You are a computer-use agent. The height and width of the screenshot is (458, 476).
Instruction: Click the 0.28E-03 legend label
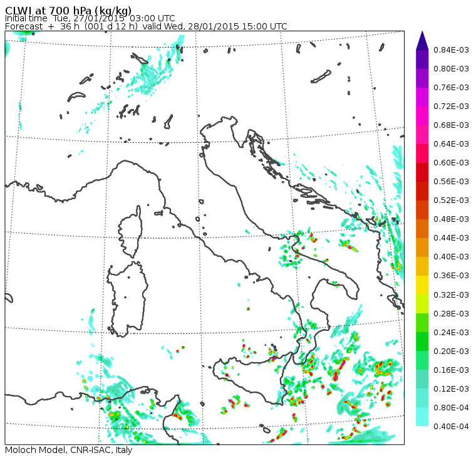point(451,314)
